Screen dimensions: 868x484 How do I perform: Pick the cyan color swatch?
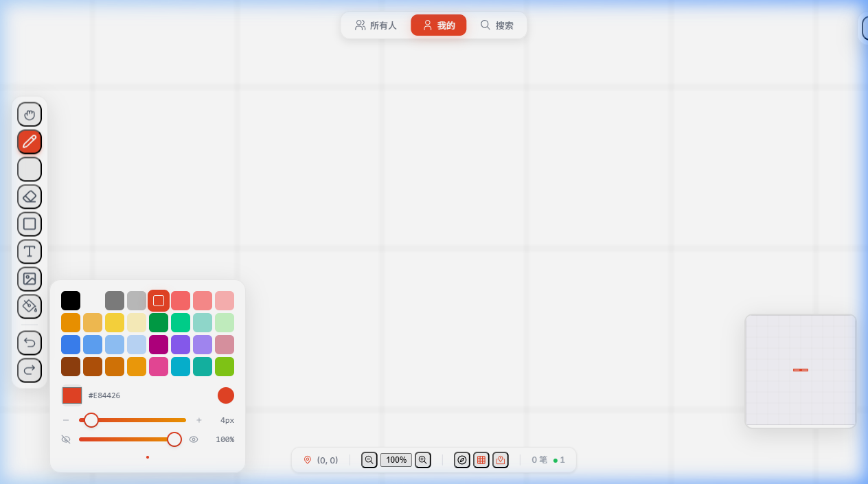(181, 367)
